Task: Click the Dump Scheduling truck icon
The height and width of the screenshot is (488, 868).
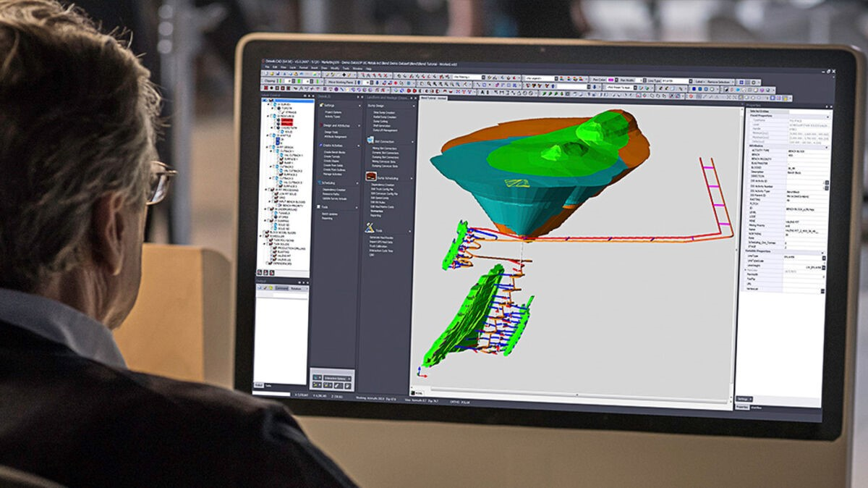Action: click(x=370, y=177)
